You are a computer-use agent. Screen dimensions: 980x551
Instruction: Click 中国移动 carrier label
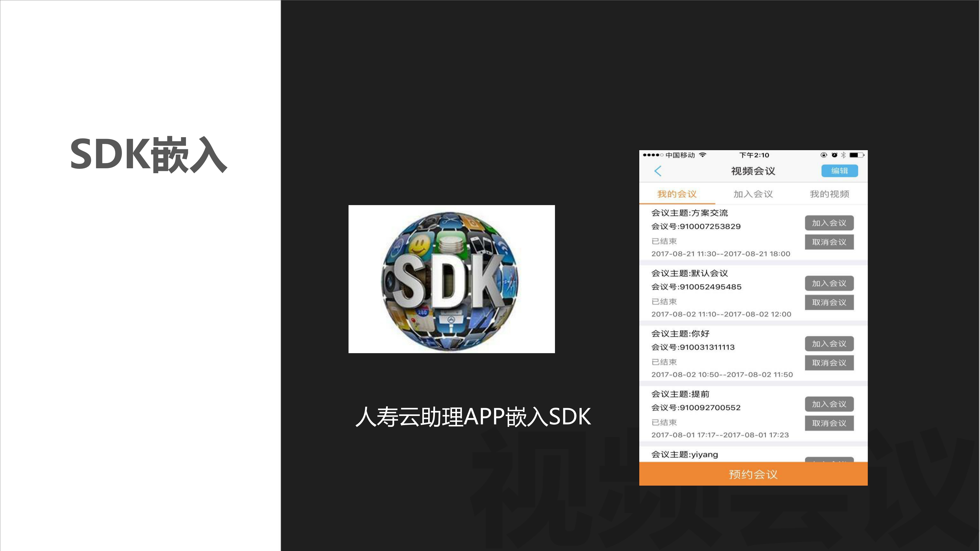click(x=680, y=155)
